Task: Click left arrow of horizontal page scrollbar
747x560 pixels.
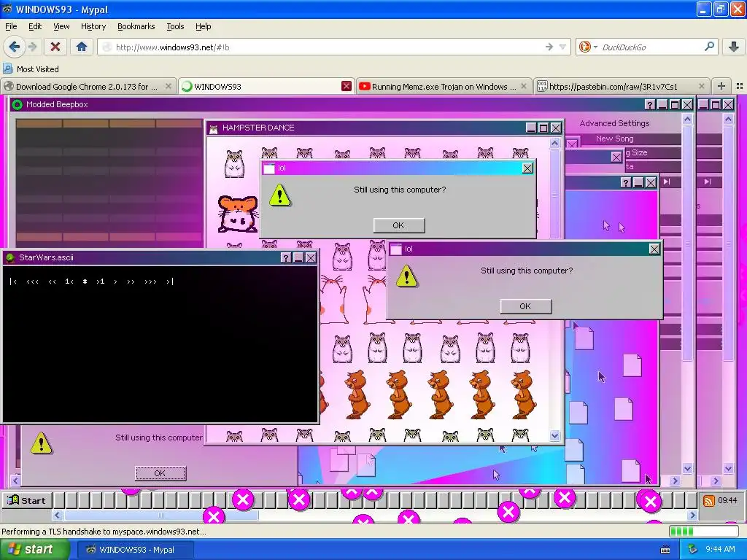Action: pyautogui.click(x=58, y=516)
